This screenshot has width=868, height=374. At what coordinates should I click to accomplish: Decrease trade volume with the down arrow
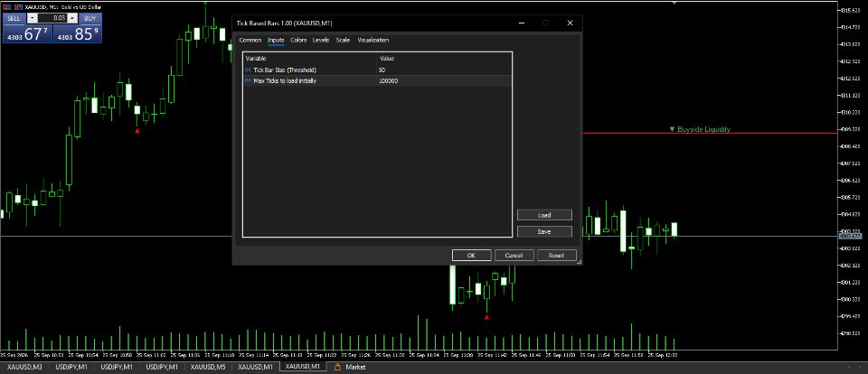point(32,18)
